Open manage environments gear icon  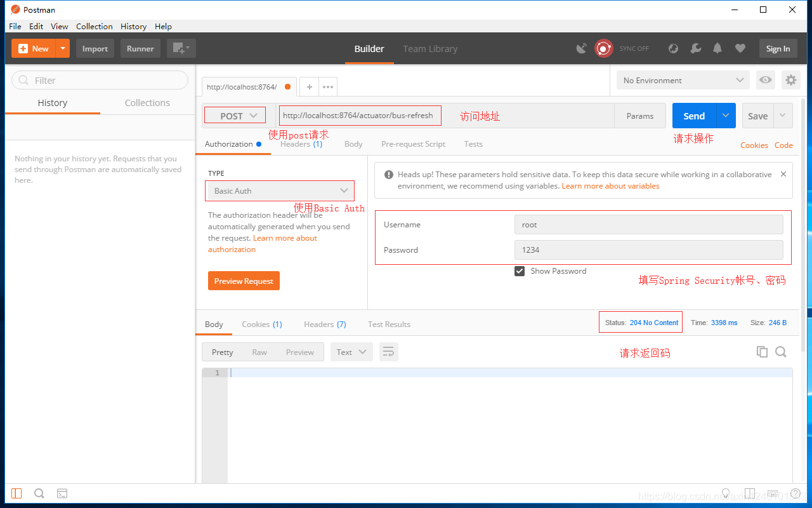click(791, 80)
